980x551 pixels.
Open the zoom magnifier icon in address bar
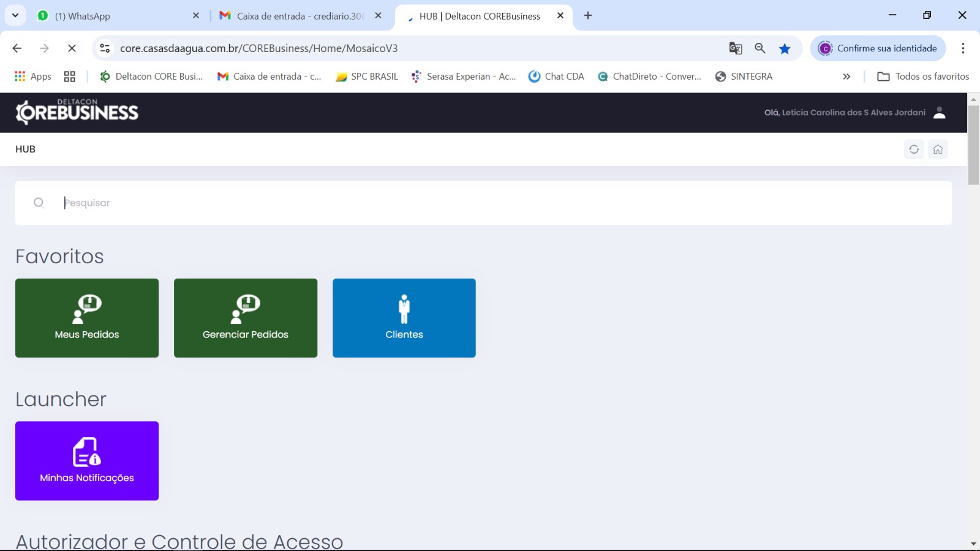760,48
